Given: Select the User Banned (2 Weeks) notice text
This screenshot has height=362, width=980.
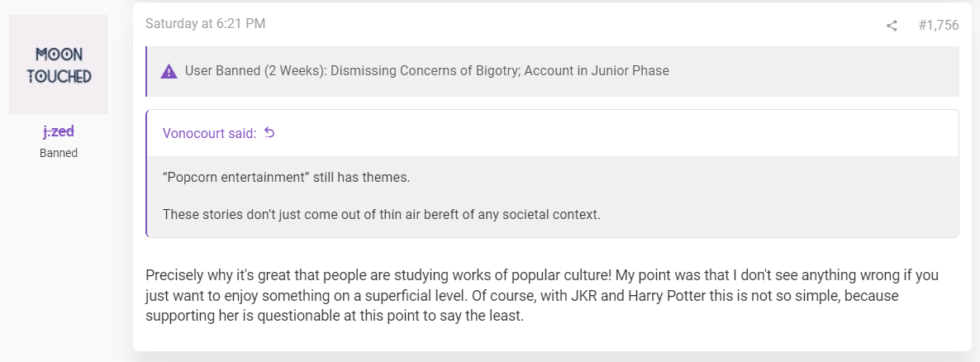Looking at the screenshot, I should click(x=427, y=70).
